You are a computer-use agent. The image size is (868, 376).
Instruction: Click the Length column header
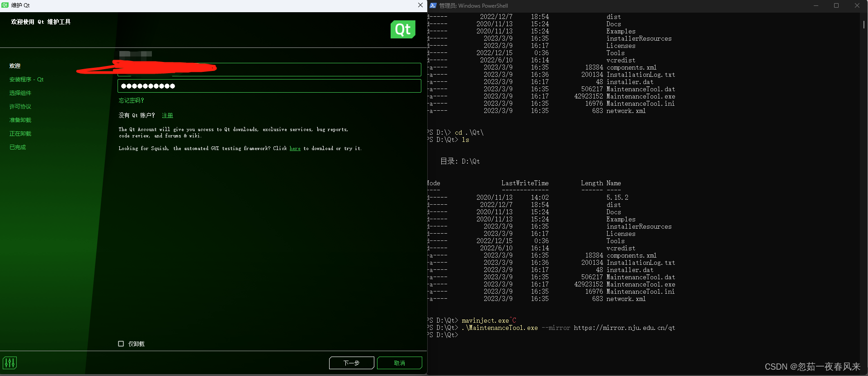click(x=592, y=183)
